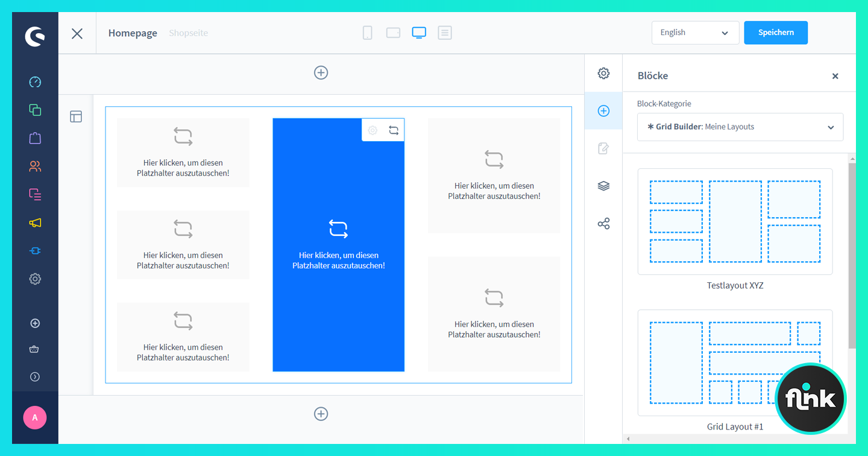Open block settings gear on blue element

click(373, 130)
